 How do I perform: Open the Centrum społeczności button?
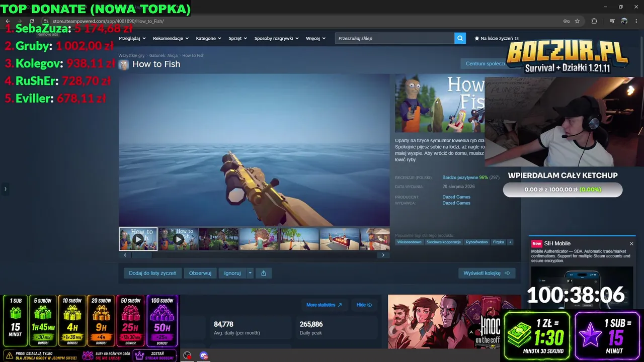tap(486, 64)
